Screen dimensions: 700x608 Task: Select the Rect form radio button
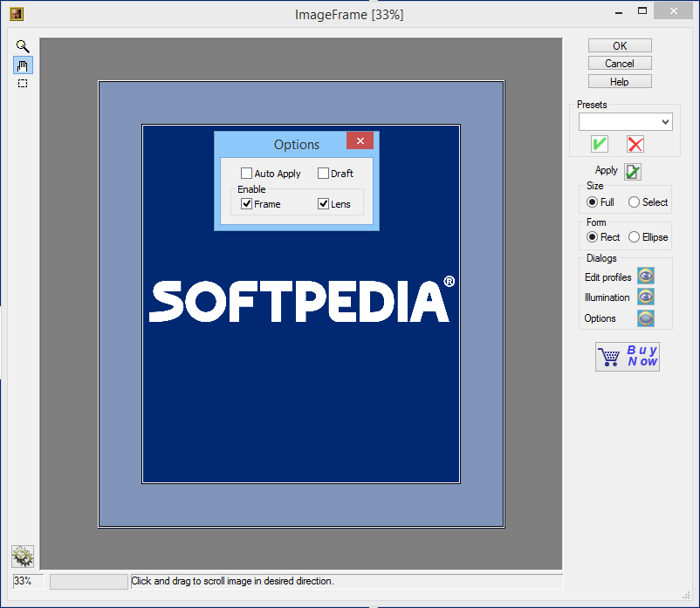pyautogui.click(x=592, y=237)
